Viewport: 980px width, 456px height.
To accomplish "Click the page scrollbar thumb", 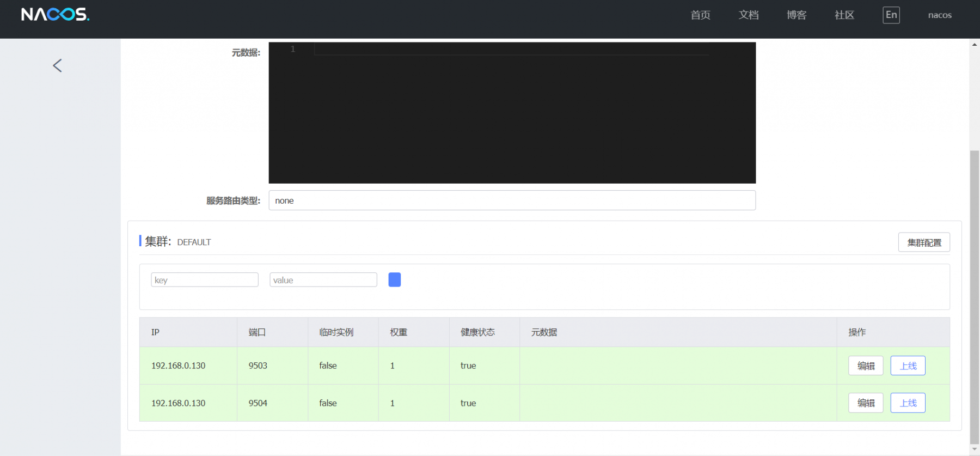I will pos(975,297).
